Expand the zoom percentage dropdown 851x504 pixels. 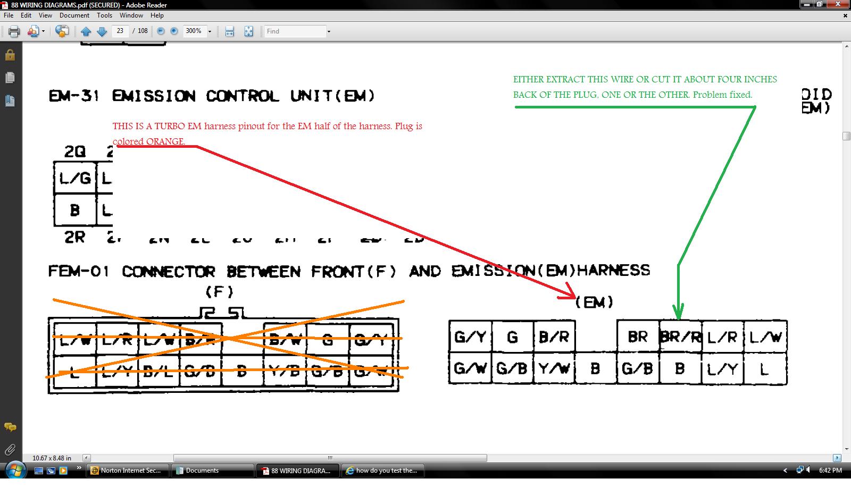[x=210, y=31]
